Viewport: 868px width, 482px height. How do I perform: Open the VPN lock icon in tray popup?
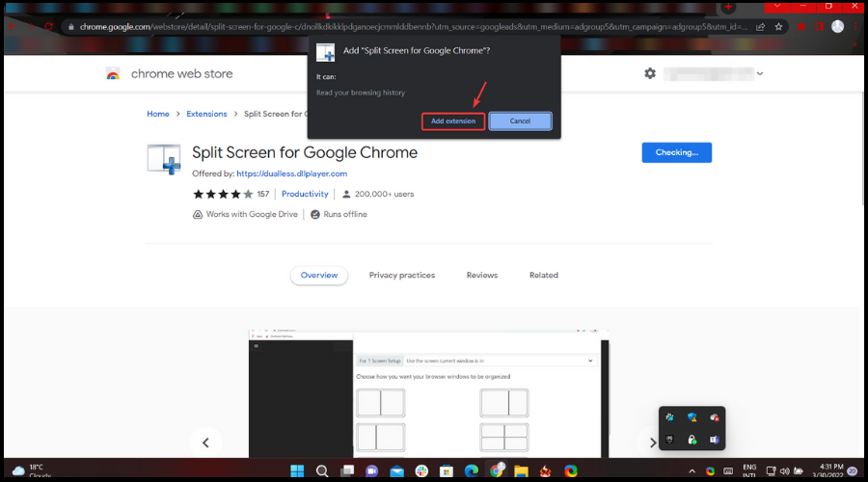692,440
